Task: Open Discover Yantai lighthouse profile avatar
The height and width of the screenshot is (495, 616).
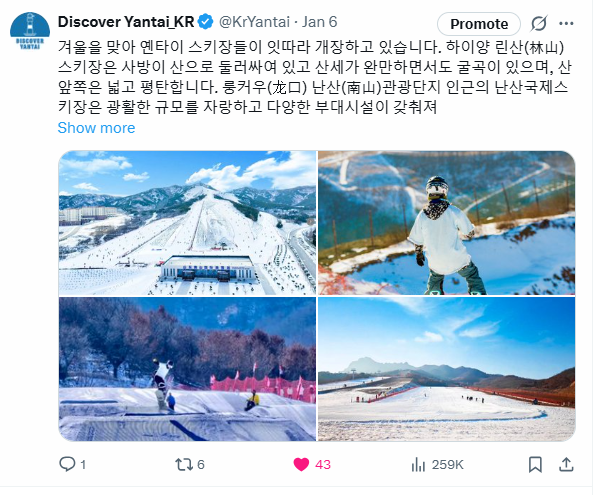Action: pyautogui.click(x=30, y=31)
